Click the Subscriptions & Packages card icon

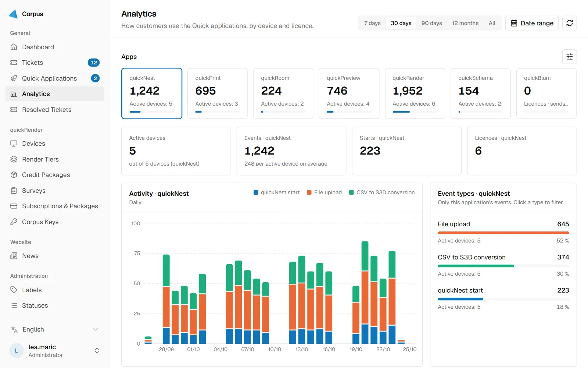pyautogui.click(x=14, y=206)
